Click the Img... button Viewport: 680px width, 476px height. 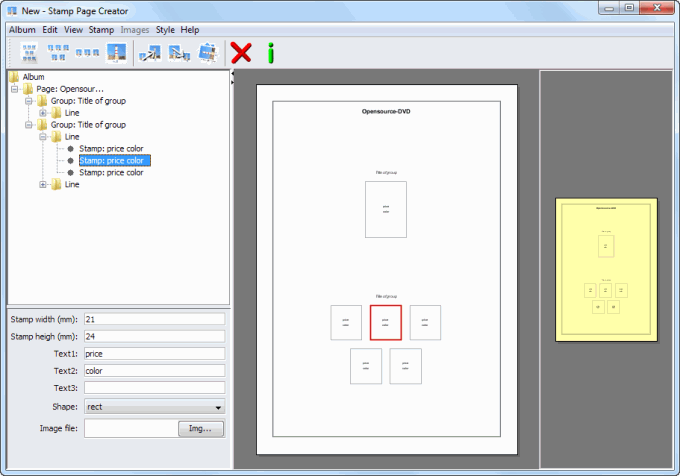pyautogui.click(x=201, y=429)
